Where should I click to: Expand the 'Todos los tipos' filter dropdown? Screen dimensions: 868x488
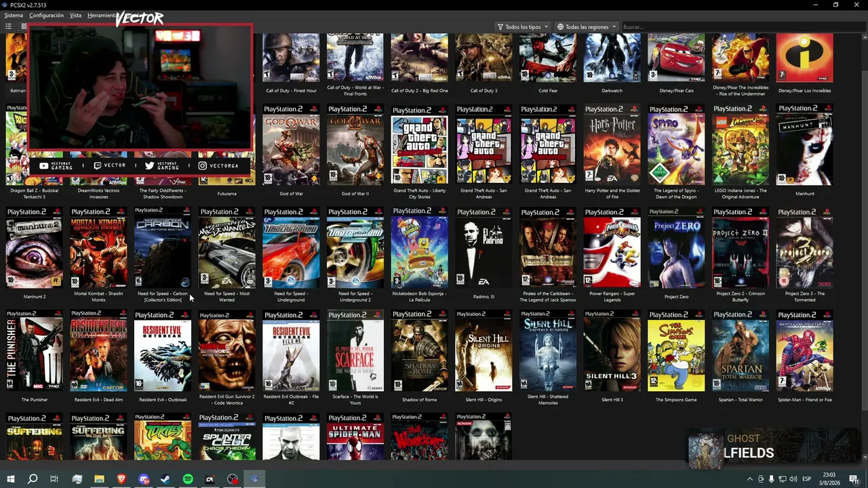coord(523,27)
